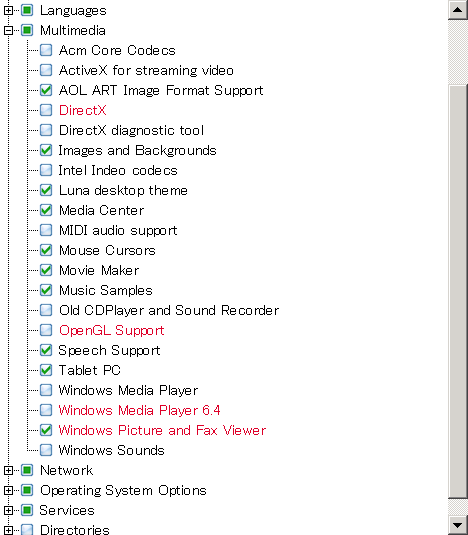Toggle the Services group green checkbox
Viewport: 468px width, 535px height.
click(27, 510)
